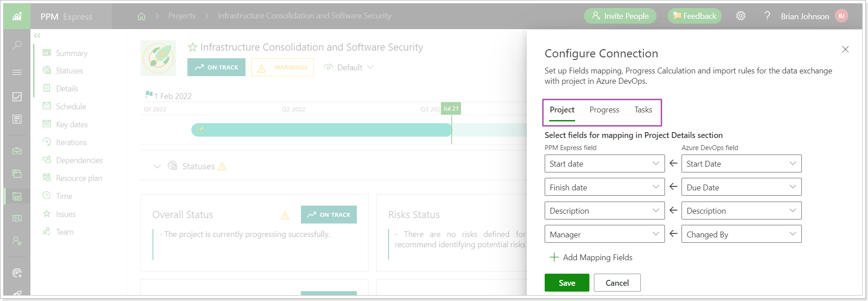Image resolution: width=868 pixels, height=301 pixels.
Task: Open the Due Date Azure DevOps dropdown
Action: coord(741,187)
